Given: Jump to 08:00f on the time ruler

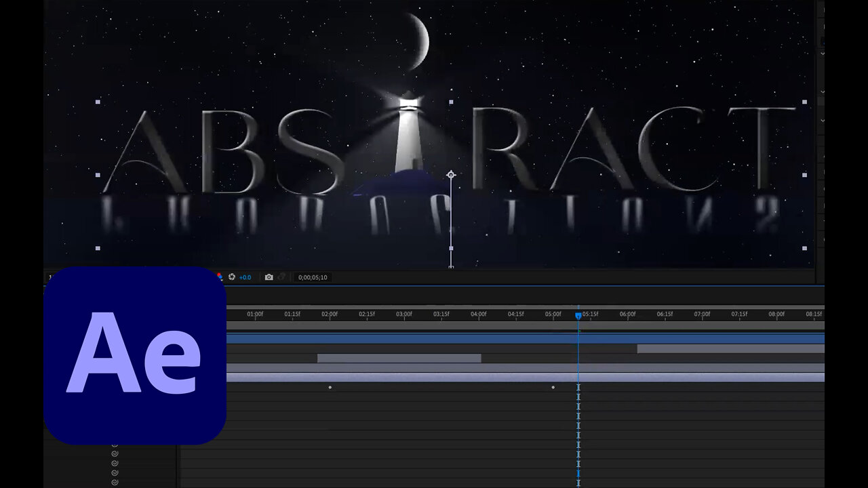Looking at the screenshot, I should [x=776, y=314].
